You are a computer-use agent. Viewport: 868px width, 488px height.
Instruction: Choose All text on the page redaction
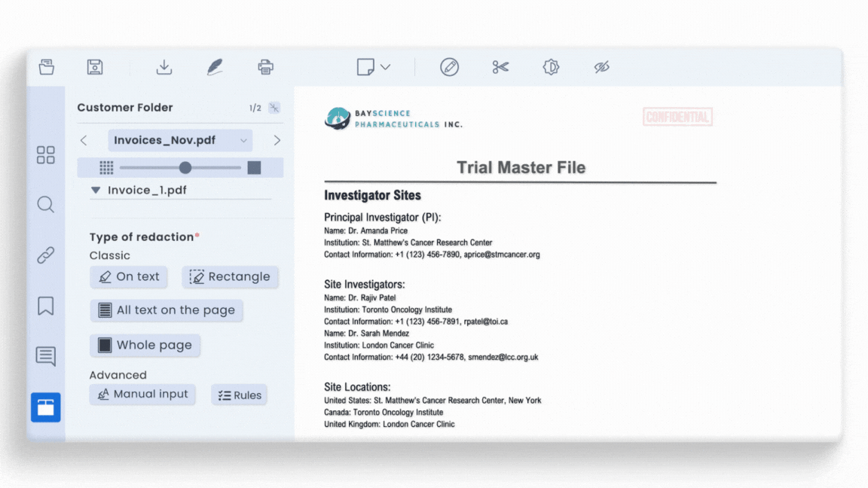166,310
